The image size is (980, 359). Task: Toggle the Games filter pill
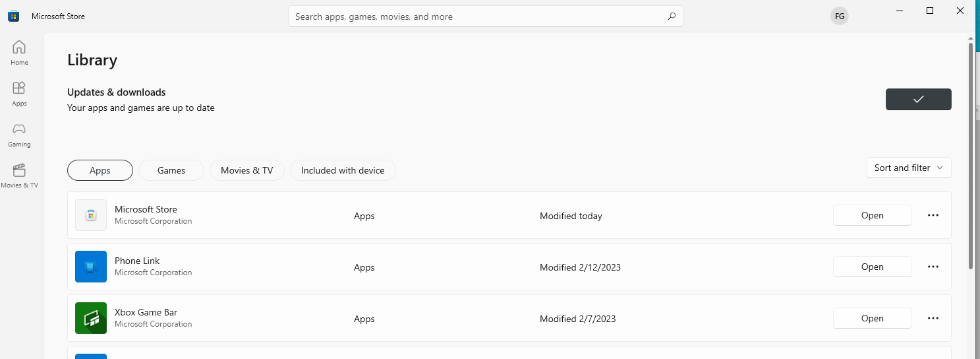pyautogui.click(x=171, y=170)
